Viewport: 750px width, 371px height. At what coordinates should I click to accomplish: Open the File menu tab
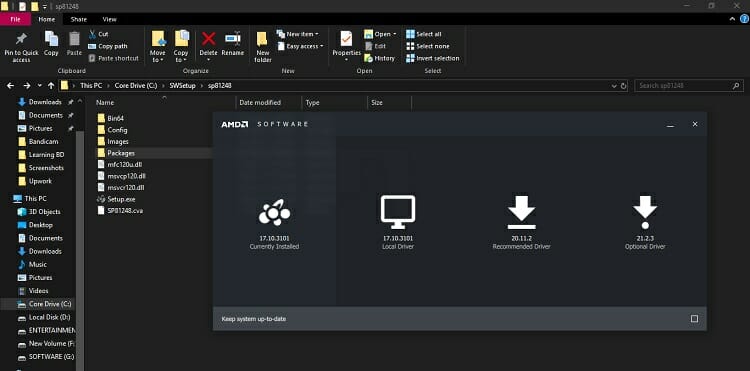15,20
